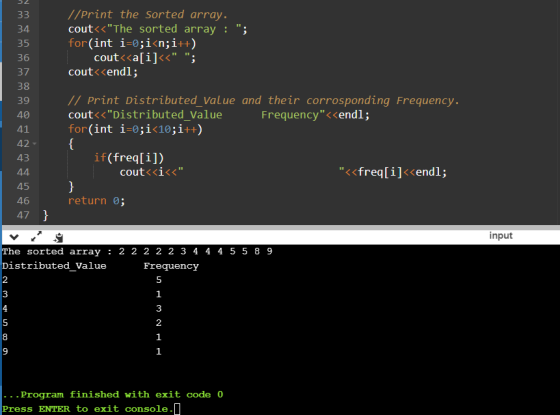Click the comment '//Print the Sorted array.'
The width and height of the screenshot is (560, 415).
pyautogui.click(x=148, y=15)
